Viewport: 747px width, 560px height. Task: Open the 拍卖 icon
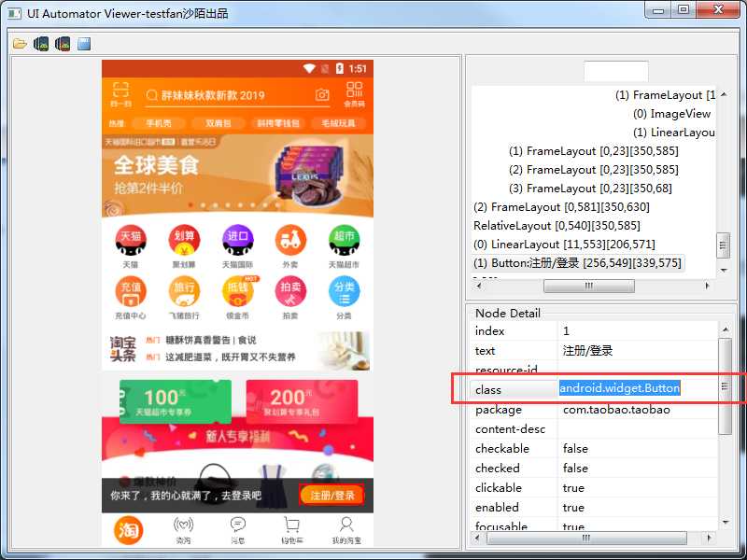pyautogui.click(x=290, y=291)
